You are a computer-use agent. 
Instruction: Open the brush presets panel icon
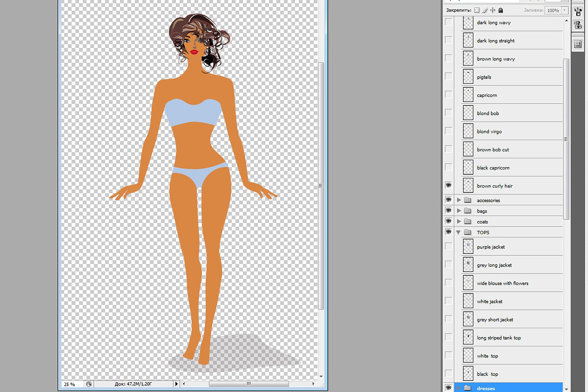point(577,11)
